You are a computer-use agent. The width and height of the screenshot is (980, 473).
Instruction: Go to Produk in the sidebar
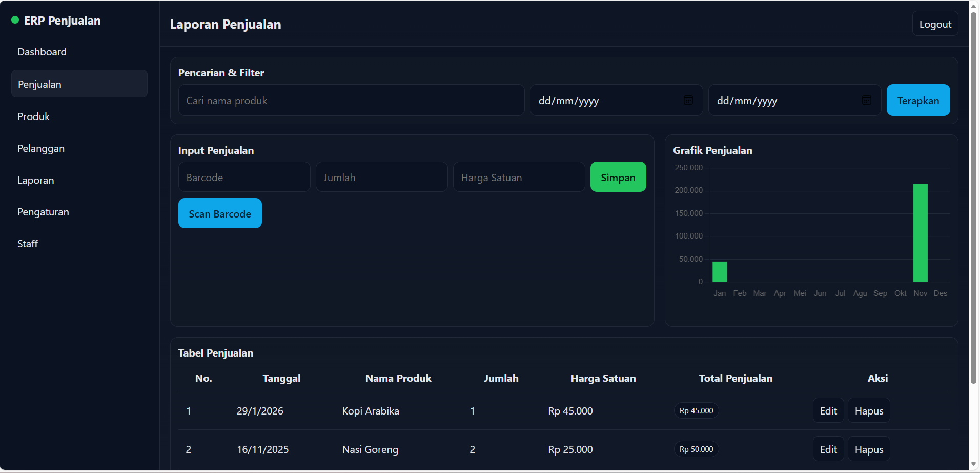34,116
